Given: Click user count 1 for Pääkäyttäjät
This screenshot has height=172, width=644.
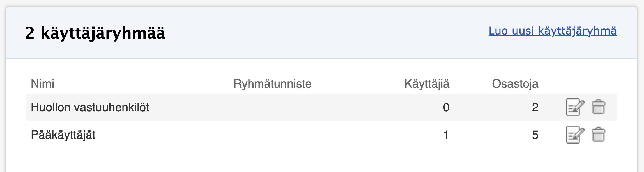Looking at the screenshot, I should coord(446,135).
